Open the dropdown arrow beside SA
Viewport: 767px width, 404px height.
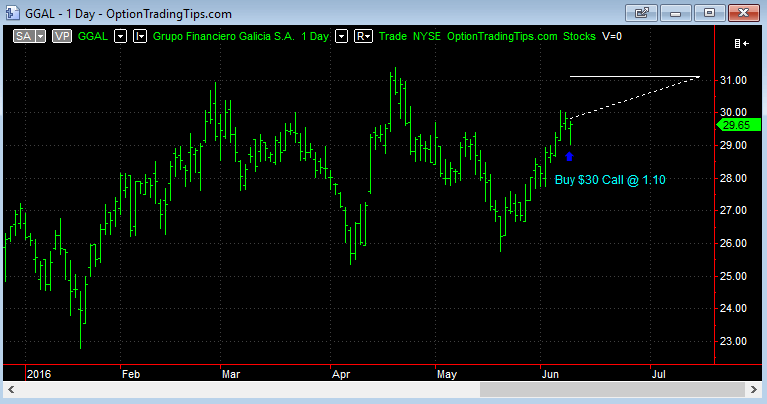tap(41, 36)
